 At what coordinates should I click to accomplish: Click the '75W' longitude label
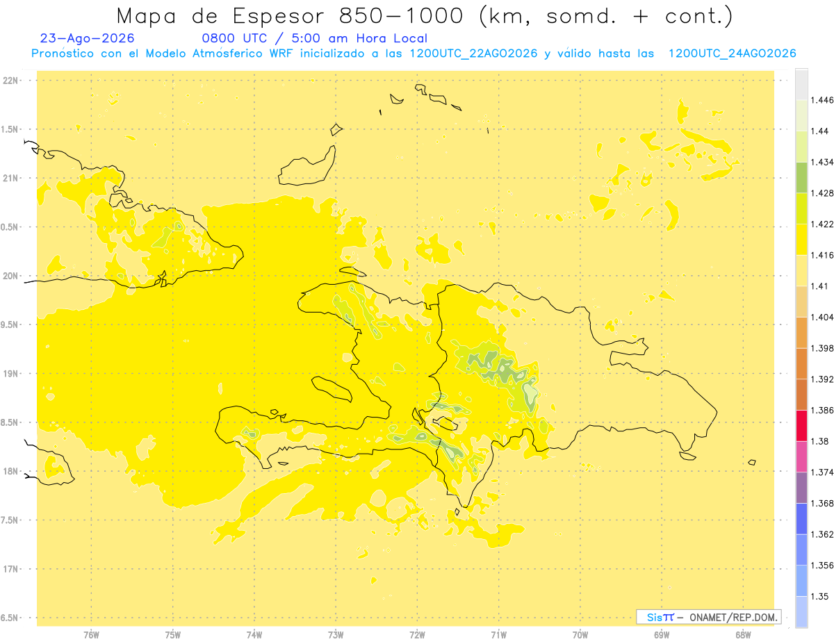point(173,634)
